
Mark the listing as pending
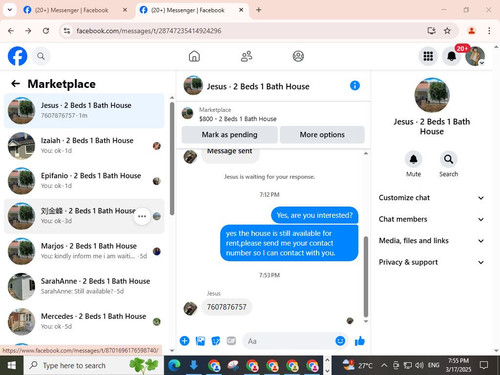(230, 135)
